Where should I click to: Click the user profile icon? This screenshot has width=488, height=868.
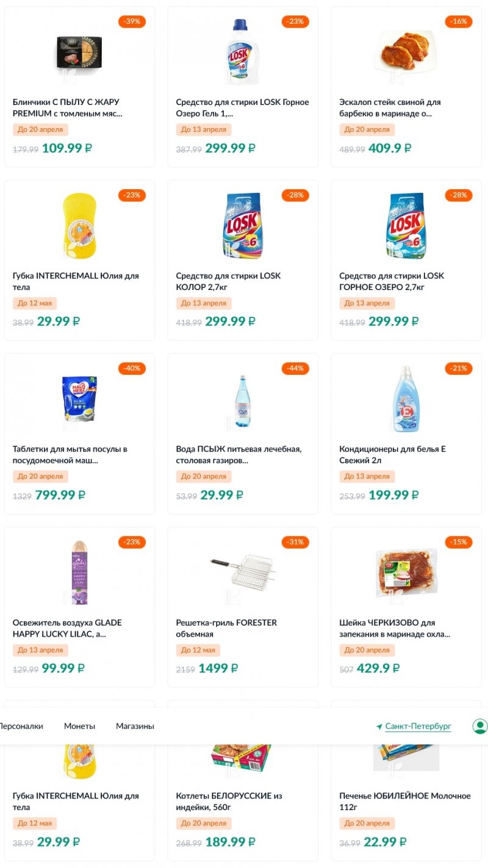click(x=479, y=726)
